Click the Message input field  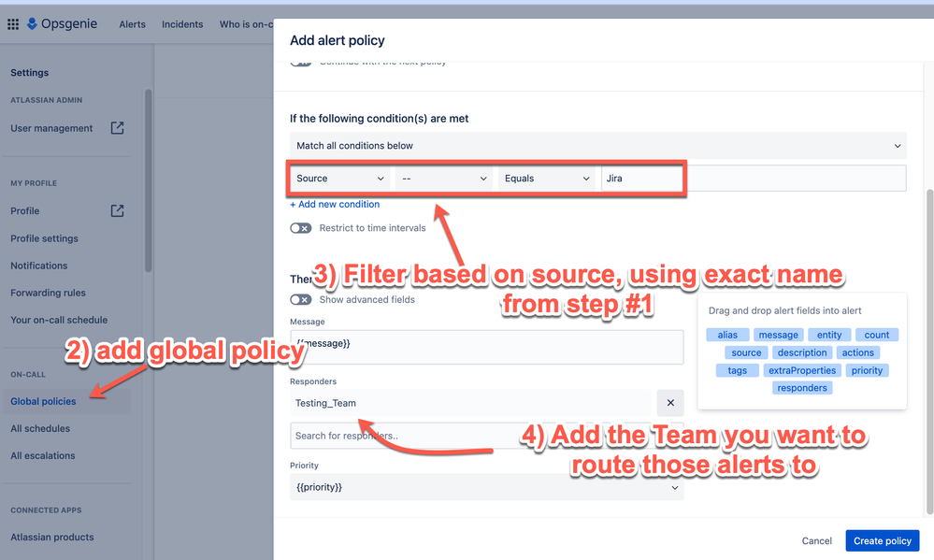click(x=487, y=347)
